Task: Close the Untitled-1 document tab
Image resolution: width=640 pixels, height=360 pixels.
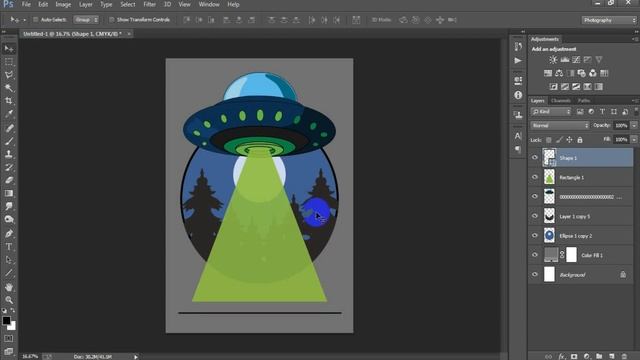Action: click(129, 34)
